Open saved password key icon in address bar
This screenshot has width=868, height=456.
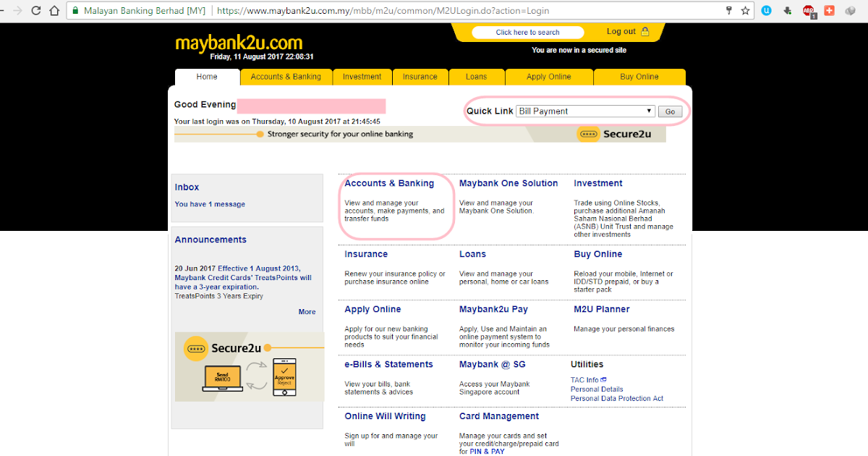click(728, 11)
